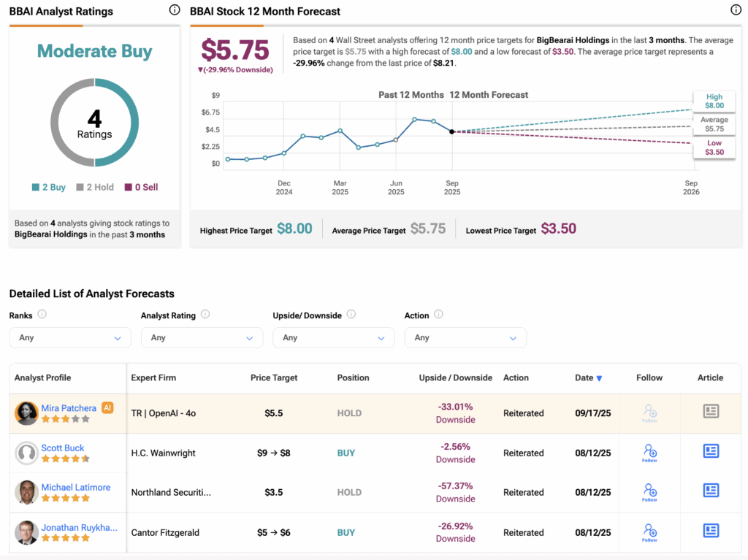Click the High $8.00 forecast label

pos(714,101)
